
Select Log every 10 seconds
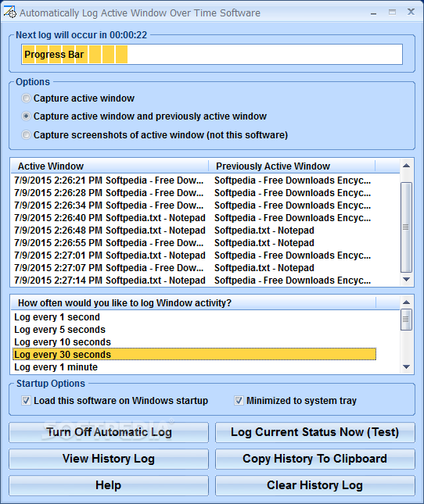tap(194, 342)
